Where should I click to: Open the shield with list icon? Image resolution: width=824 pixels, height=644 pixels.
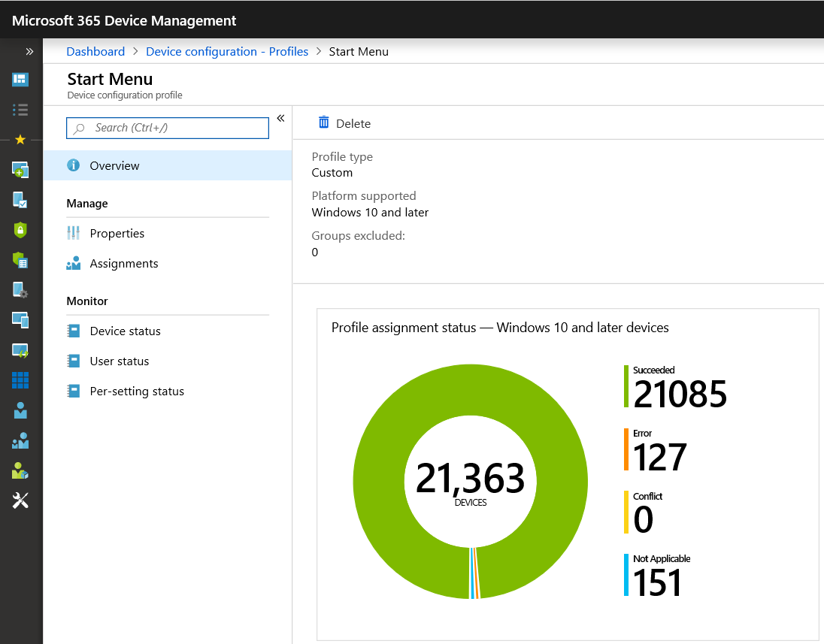[x=20, y=260]
